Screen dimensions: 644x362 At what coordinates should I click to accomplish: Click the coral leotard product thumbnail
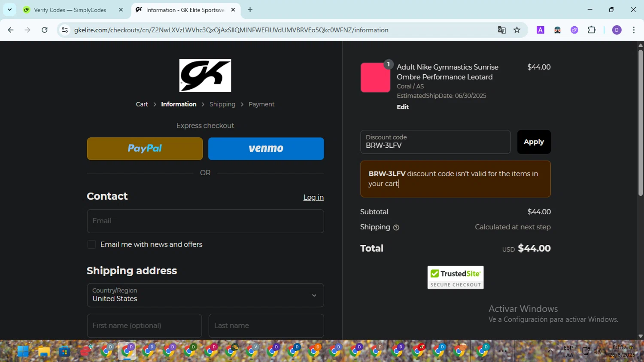[375, 78]
